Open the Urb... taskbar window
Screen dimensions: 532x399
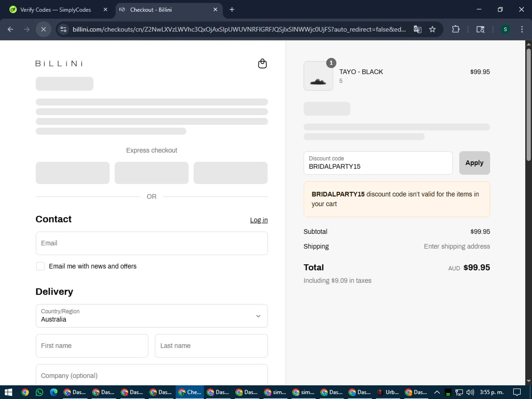coord(388,392)
